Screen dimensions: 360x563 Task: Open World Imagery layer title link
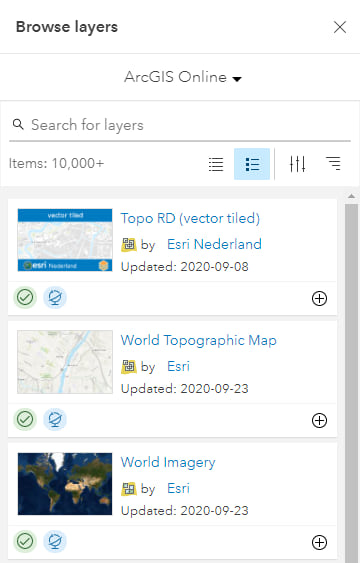(x=168, y=462)
